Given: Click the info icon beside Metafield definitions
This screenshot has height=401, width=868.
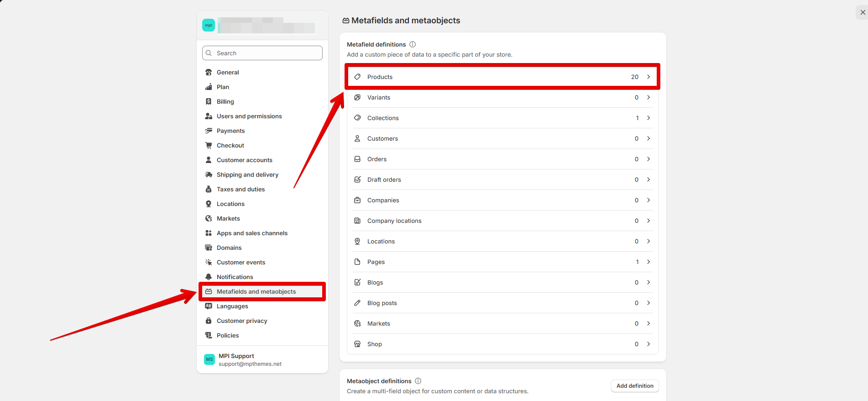Looking at the screenshot, I should (413, 44).
